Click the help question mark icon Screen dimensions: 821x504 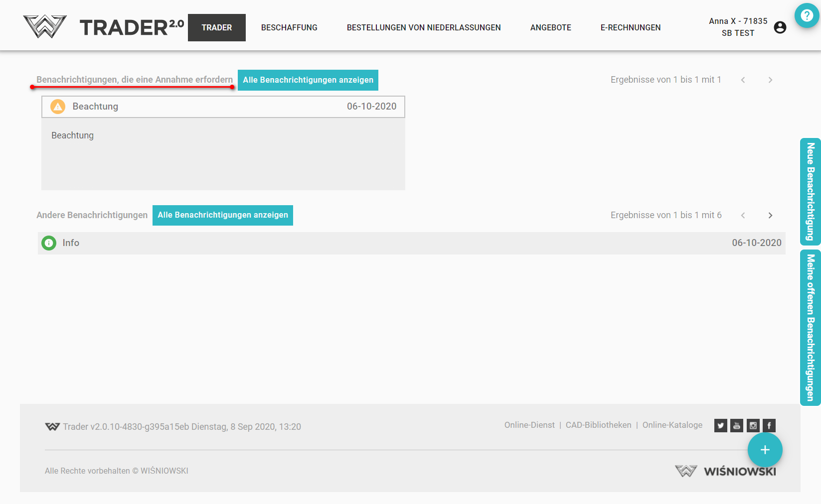tap(807, 15)
